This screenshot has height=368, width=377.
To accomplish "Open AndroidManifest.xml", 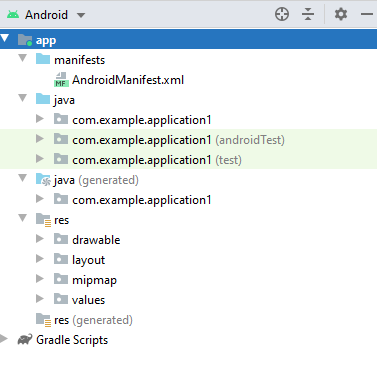I will (128, 80).
